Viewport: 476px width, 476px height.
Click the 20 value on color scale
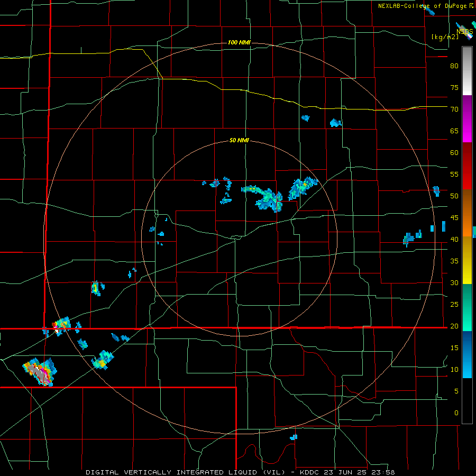click(454, 326)
